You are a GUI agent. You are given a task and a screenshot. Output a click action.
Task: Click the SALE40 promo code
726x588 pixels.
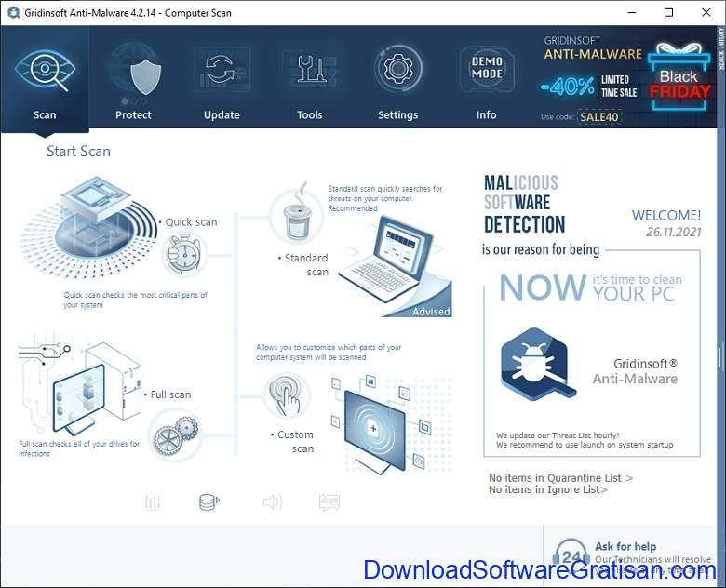tap(599, 116)
